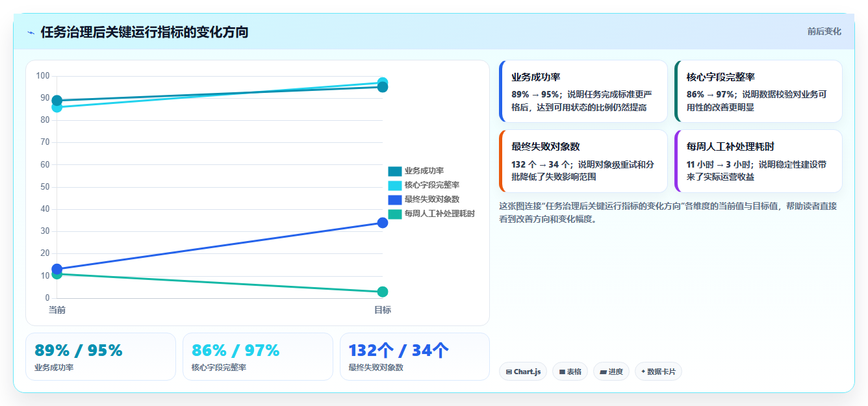Image resolution: width=868 pixels, height=406 pixels.
Task: Select the 进度 tag pill
Action: coord(611,372)
